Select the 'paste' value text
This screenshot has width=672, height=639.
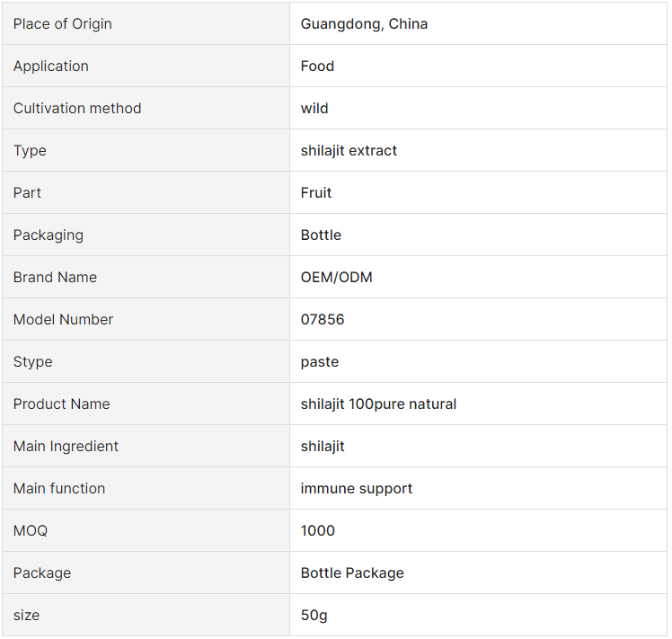320,362
